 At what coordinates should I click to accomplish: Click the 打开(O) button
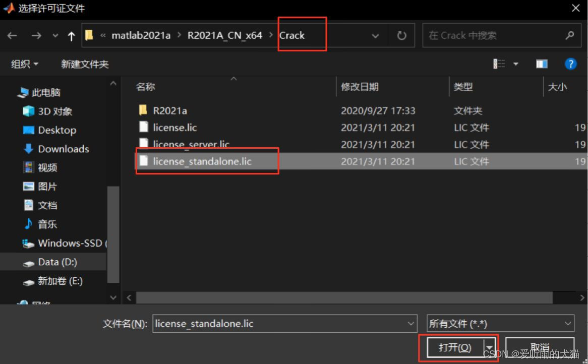455,347
